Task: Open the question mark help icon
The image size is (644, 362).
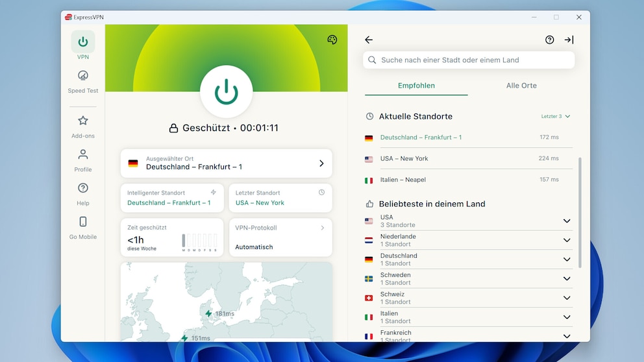Action: pos(549,40)
